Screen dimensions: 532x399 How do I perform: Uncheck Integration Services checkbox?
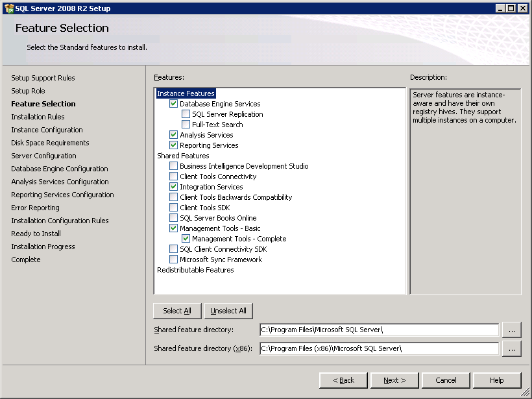click(x=173, y=187)
